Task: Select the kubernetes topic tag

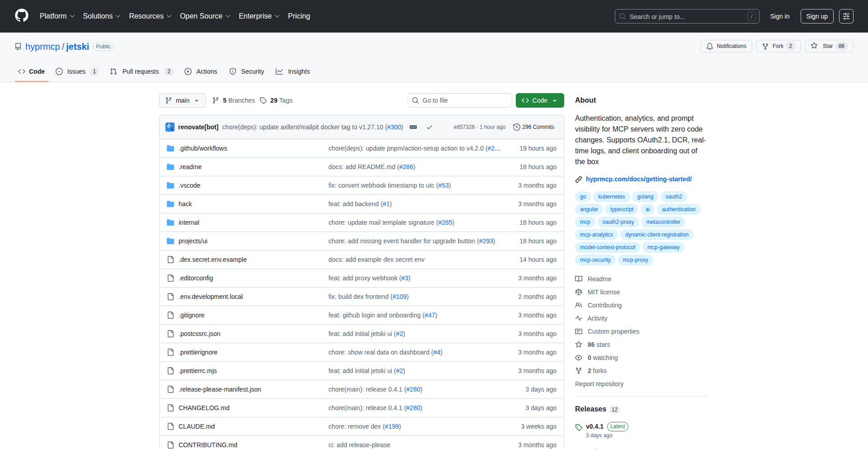Action: pos(611,197)
